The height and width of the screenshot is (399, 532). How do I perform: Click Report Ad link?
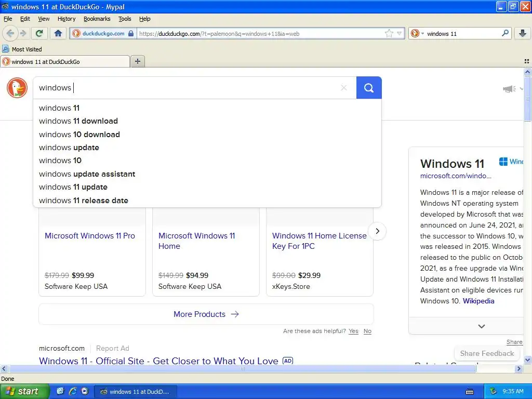(x=113, y=349)
